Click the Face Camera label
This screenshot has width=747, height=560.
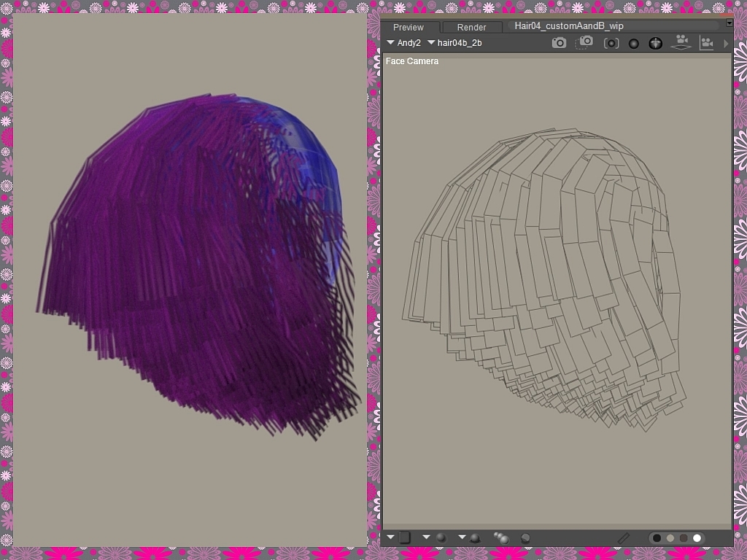pyautogui.click(x=412, y=61)
